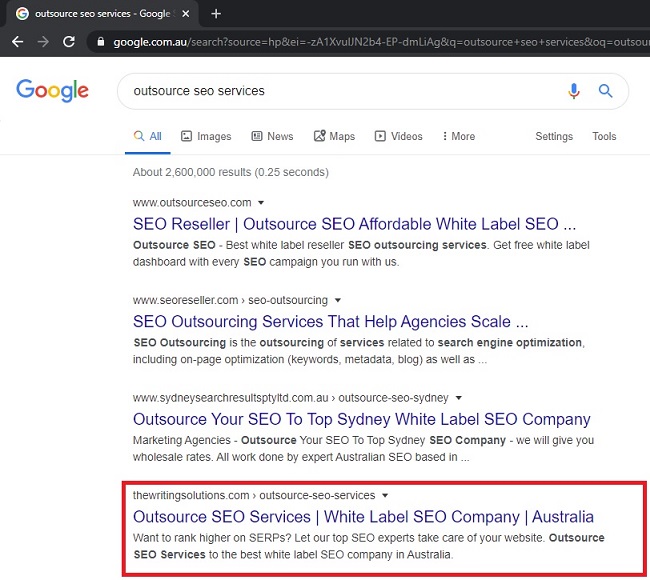This screenshot has height=580, width=650.
Task: Click 'About 2,600,000 results' stats text
Action: (230, 172)
